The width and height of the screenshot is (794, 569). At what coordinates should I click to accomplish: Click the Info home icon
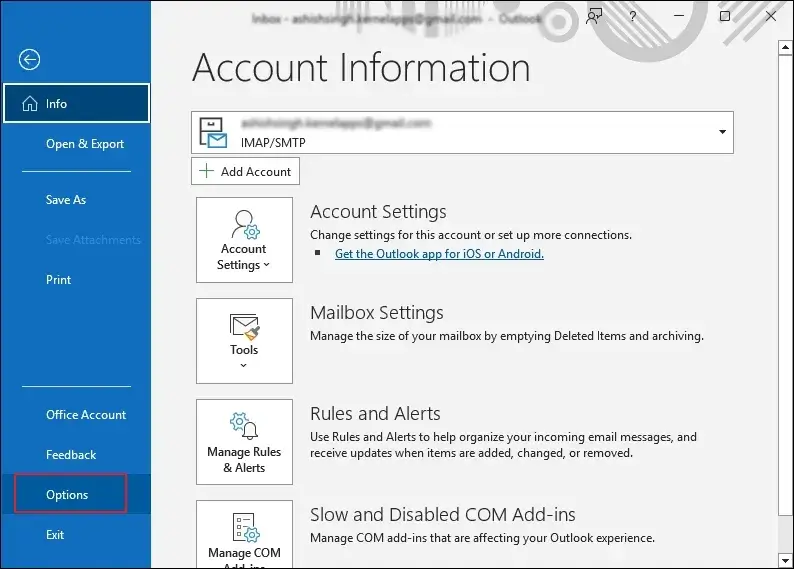pos(30,103)
